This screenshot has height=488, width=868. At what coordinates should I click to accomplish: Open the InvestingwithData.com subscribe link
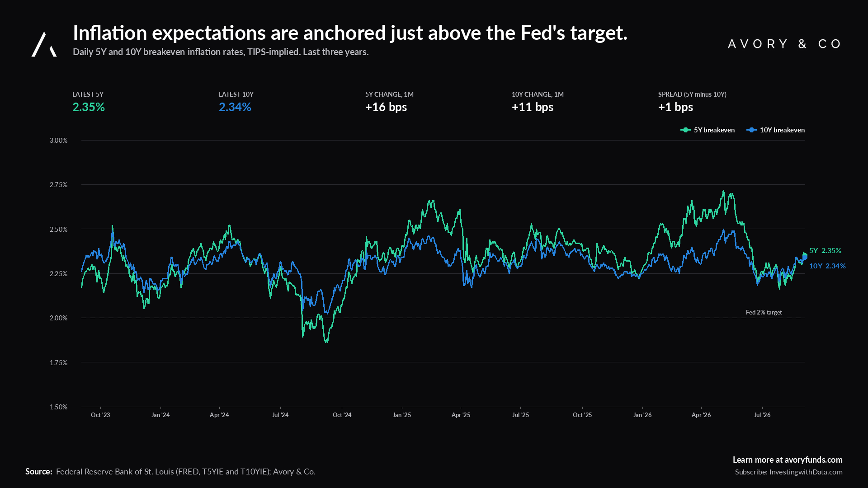789,472
